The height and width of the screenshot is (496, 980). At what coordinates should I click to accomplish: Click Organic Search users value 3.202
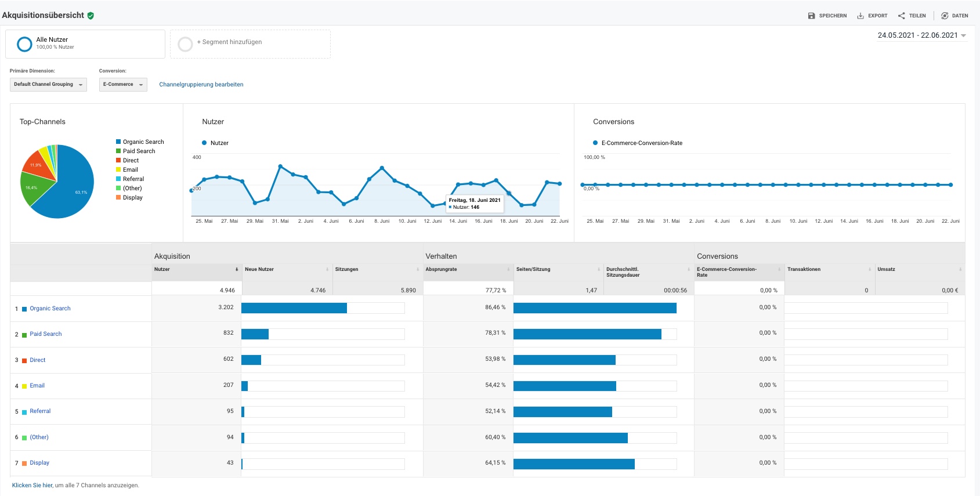(226, 307)
